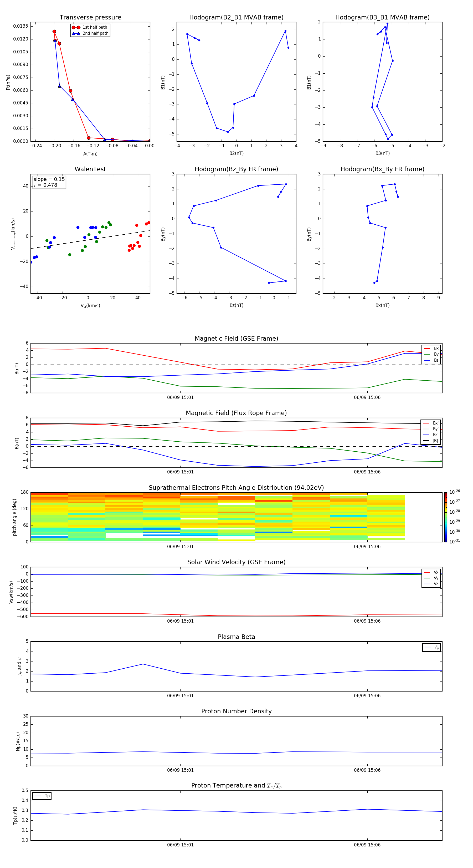473x868 pixels.
Task: Click the 'Vx' legend entry
Action: pyautogui.click(x=431, y=572)
